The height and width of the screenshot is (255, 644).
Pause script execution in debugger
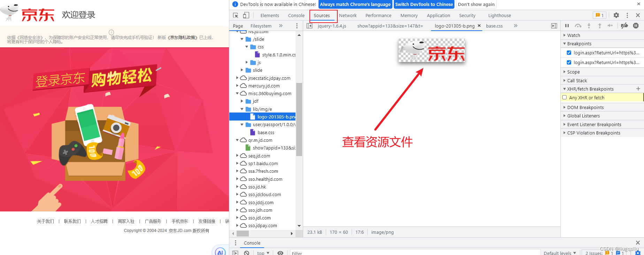pos(567,26)
